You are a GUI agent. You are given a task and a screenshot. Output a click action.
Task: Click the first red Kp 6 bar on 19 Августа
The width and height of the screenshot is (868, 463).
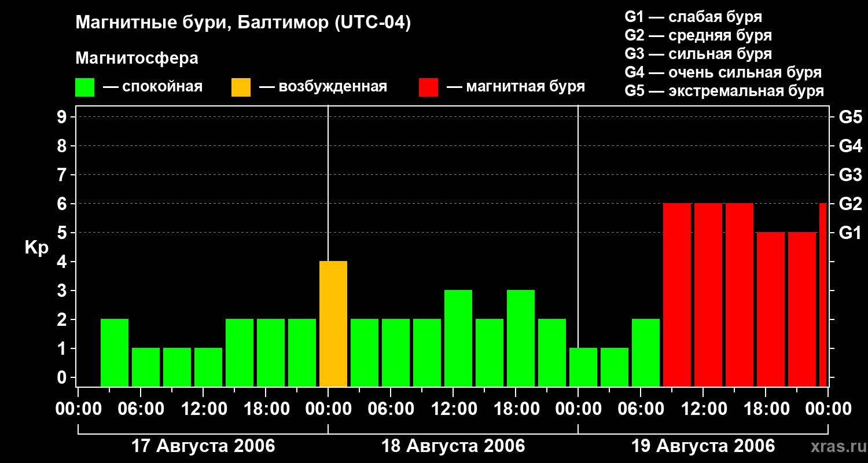pyautogui.click(x=677, y=295)
